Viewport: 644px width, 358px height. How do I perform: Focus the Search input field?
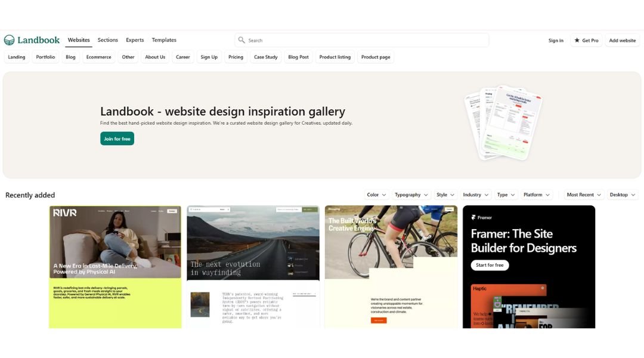click(362, 41)
